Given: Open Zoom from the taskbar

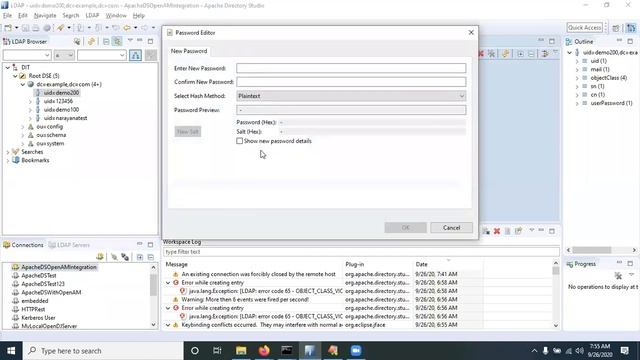Looking at the screenshot, I should (356, 350).
